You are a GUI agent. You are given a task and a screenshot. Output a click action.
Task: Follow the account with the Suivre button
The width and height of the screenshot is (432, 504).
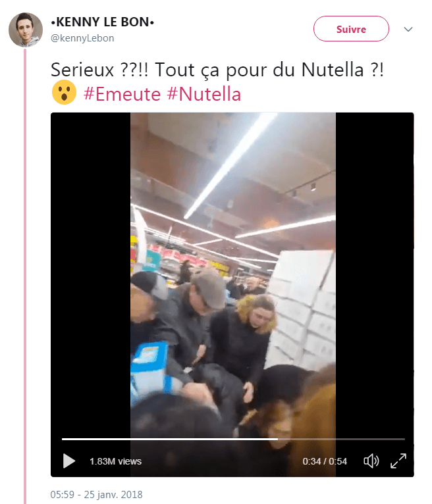click(351, 29)
